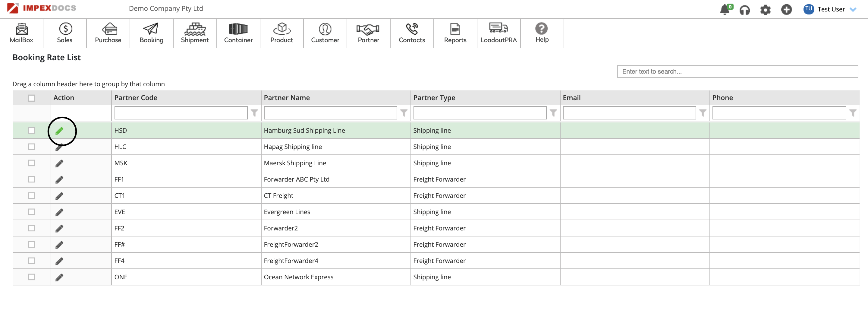Go to the Shipment menu
The width and height of the screenshot is (868, 336).
pos(194,33)
